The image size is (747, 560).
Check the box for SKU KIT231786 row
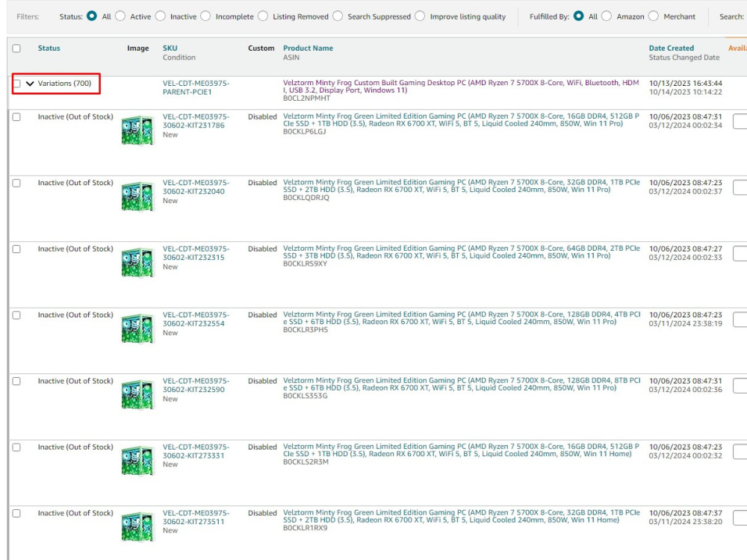16,116
